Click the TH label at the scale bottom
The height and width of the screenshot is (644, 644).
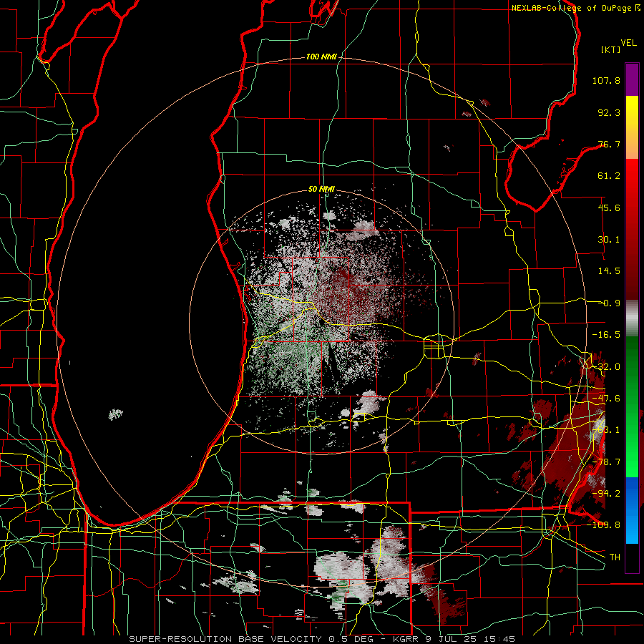pos(615,557)
